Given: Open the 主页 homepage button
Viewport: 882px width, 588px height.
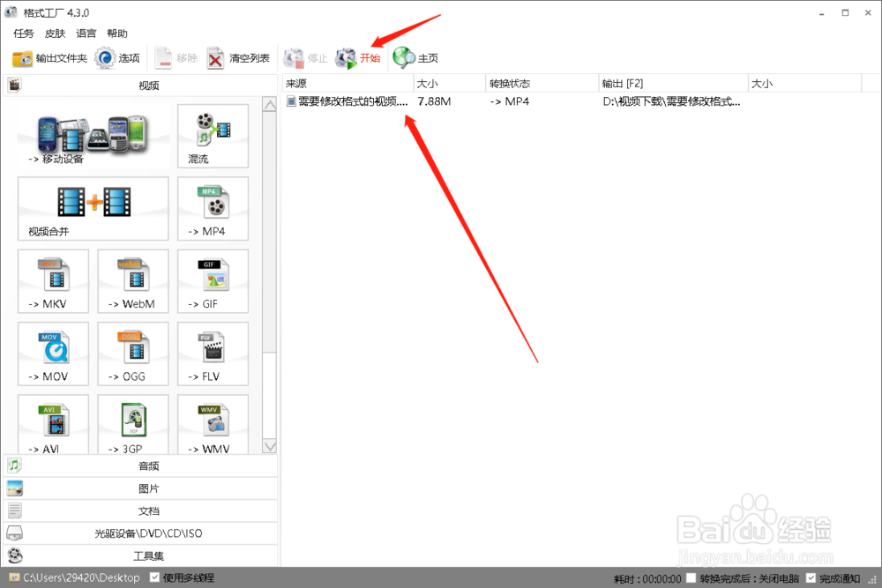Looking at the screenshot, I should (x=415, y=58).
